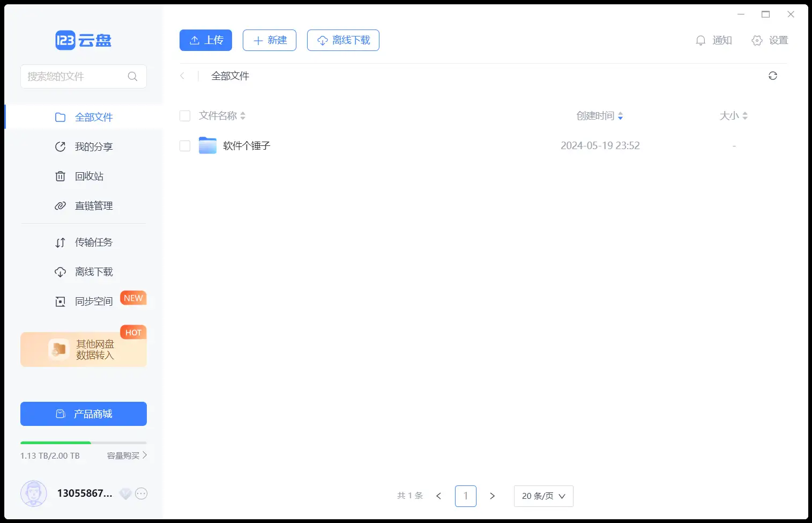Go to previous page arrow
This screenshot has height=523, width=812.
pos(438,496)
